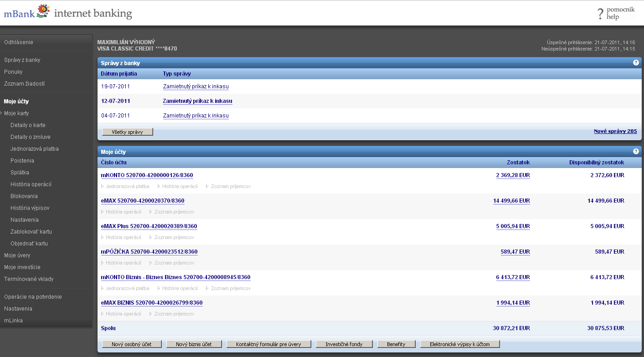Open Termínované vklady in sidebar

click(29, 279)
